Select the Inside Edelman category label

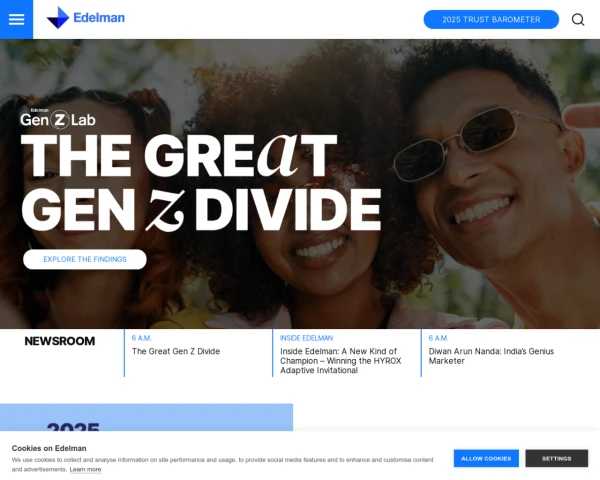click(x=307, y=338)
